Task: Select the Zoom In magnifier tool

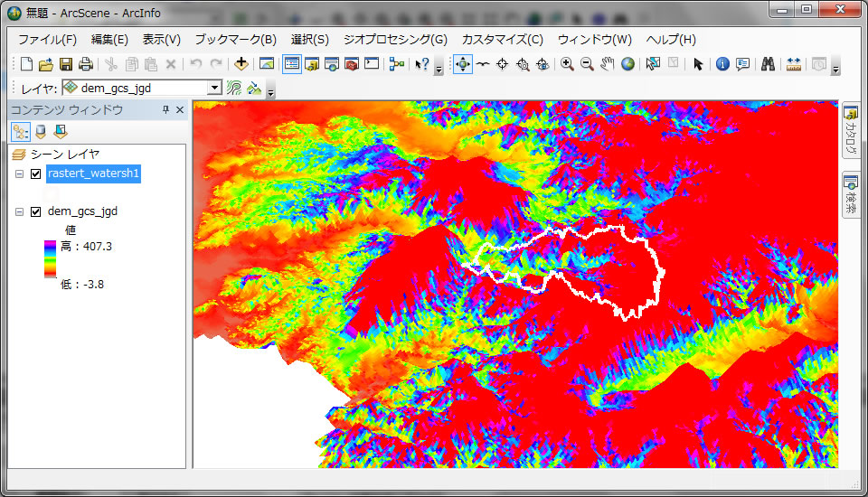Action: 567,64
